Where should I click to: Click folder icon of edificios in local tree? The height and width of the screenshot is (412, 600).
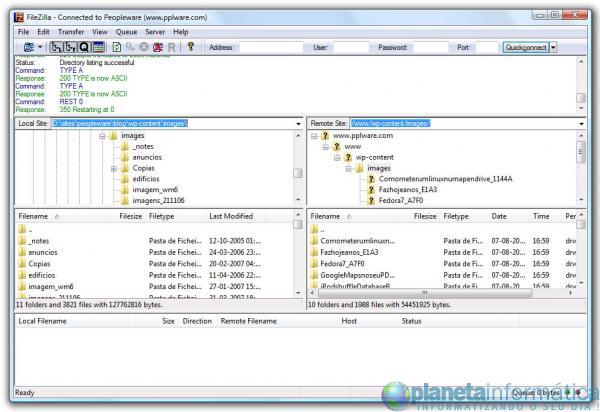[x=125, y=179]
